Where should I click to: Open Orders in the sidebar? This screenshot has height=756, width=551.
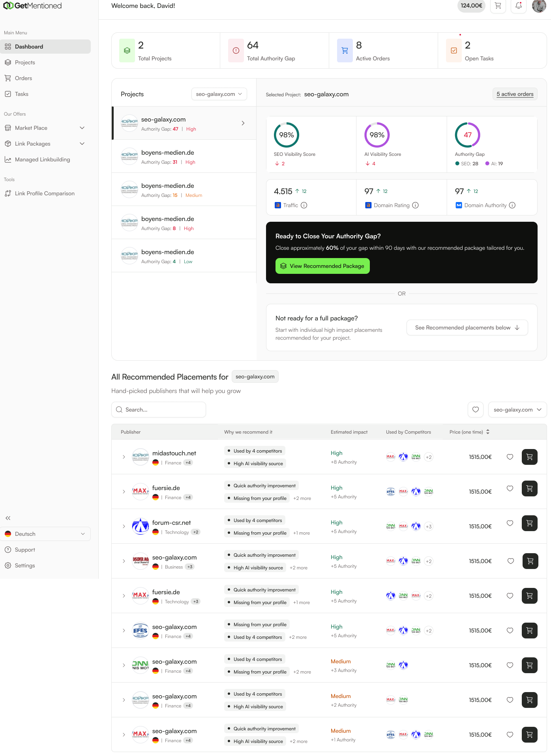click(x=45, y=78)
